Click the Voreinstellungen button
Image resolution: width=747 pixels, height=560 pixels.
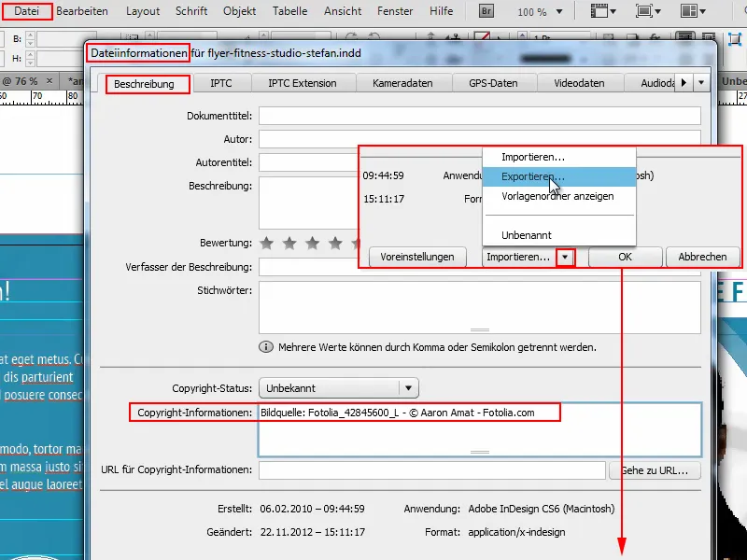click(417, 258)
